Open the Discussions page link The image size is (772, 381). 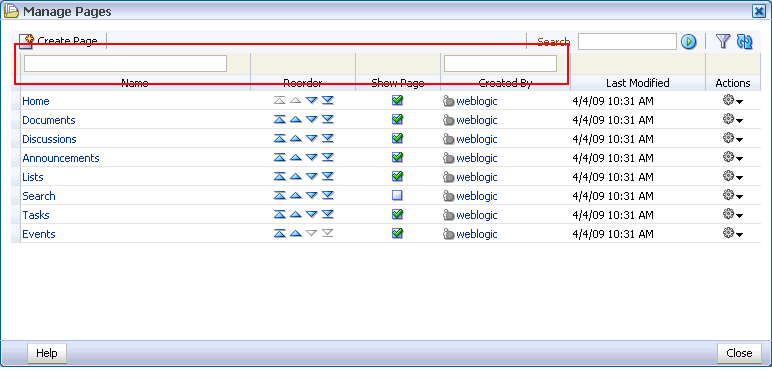49,139
